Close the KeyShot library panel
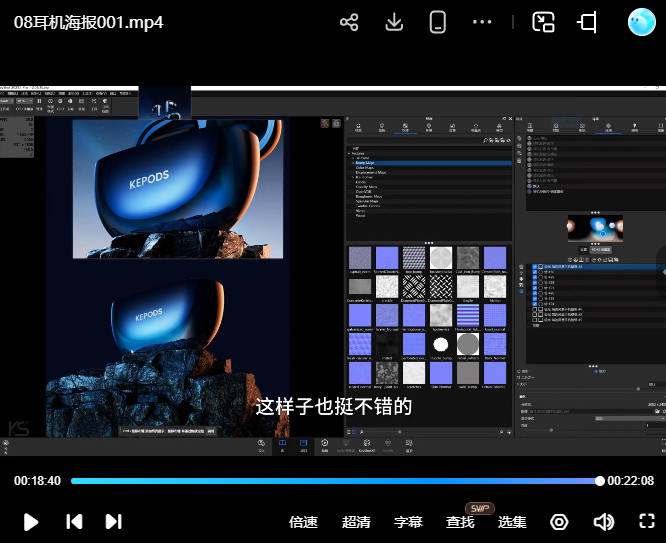 pos(511,119)
